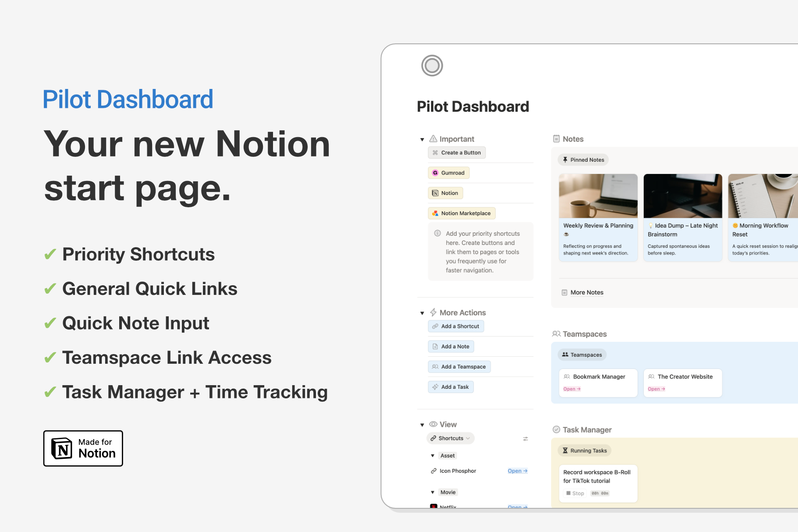
Task: Click the Task Manager checkmark icon
Action: (x=556, y=429)
